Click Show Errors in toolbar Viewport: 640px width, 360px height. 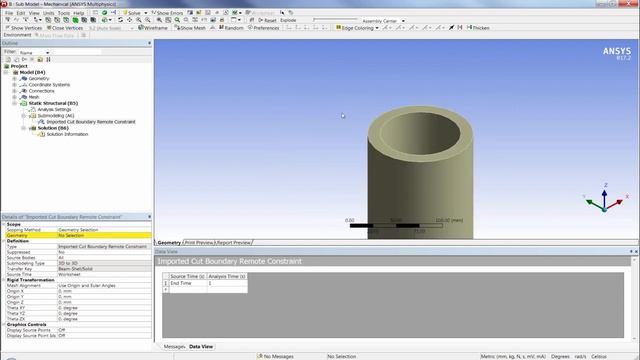tap(167, 13)
